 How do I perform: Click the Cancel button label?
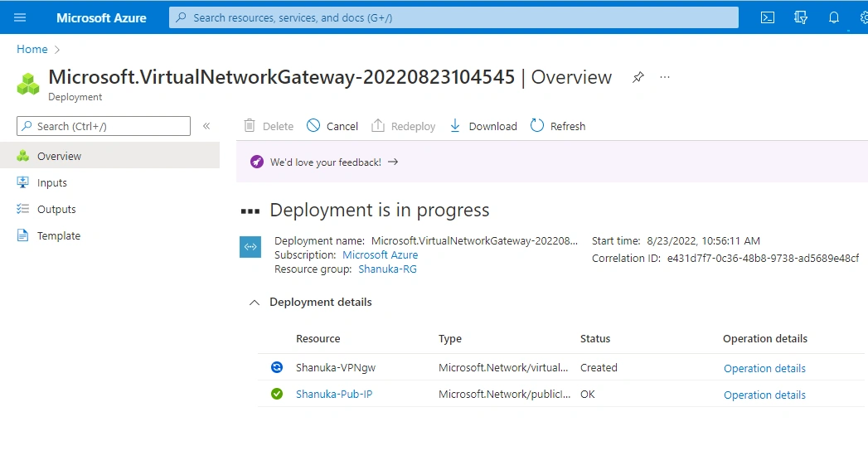(342, 126)
